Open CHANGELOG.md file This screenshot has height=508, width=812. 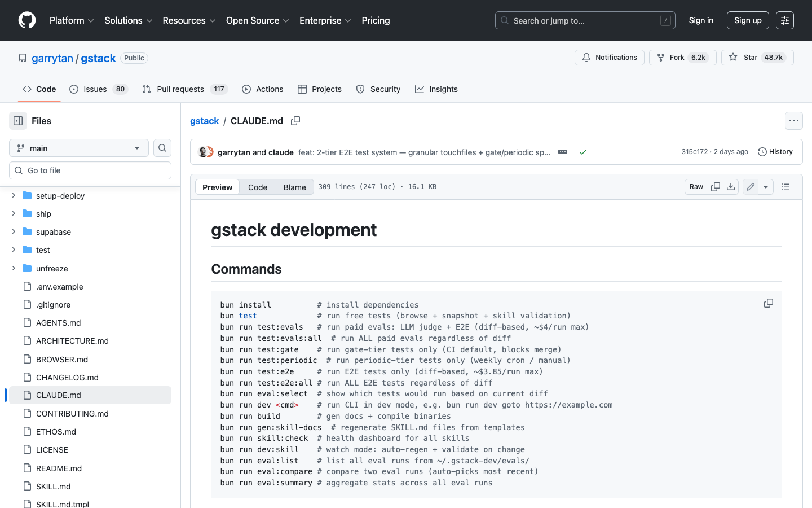(67, 378)
